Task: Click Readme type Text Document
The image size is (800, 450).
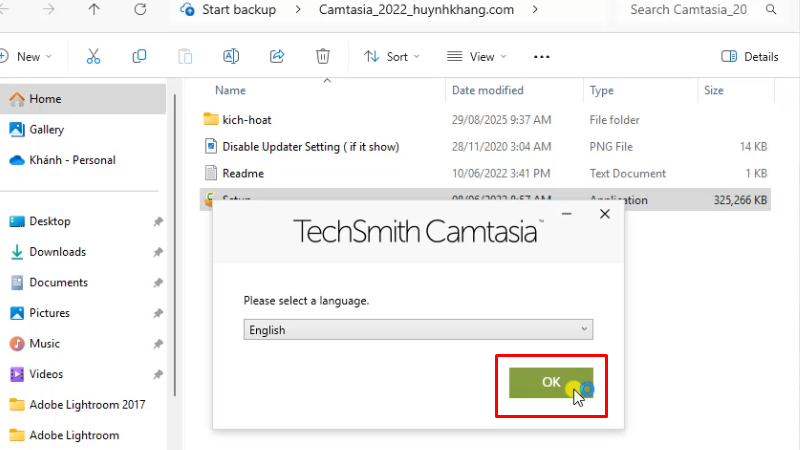Action: tap(628, 173)
